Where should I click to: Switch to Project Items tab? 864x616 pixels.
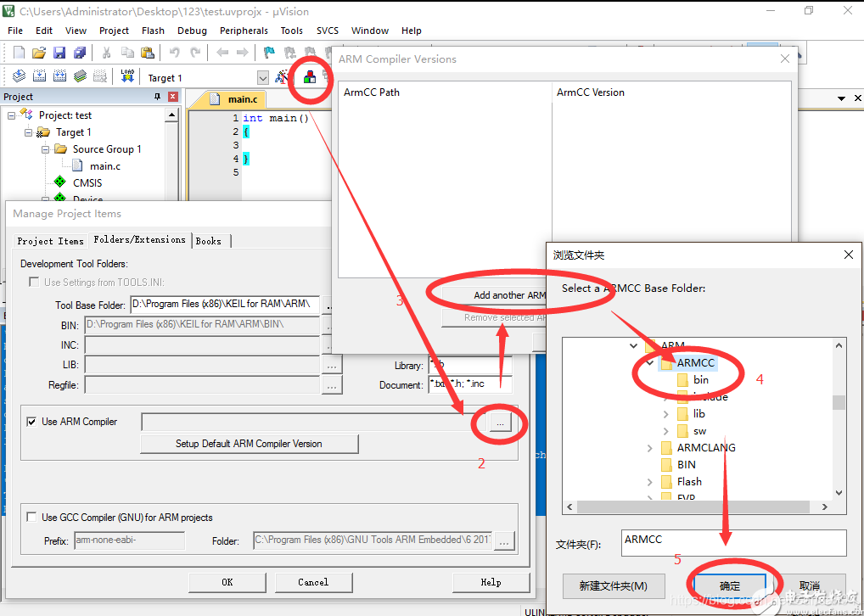point(51,241)
